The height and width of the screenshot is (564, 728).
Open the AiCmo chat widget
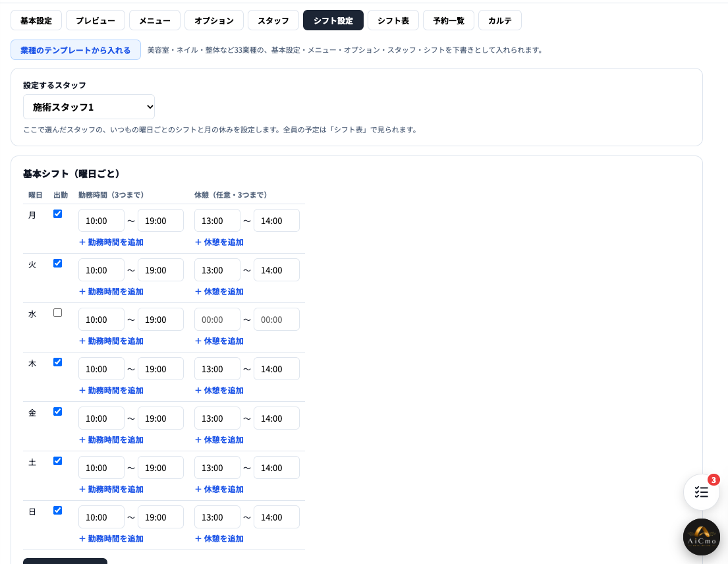point(701,537)
